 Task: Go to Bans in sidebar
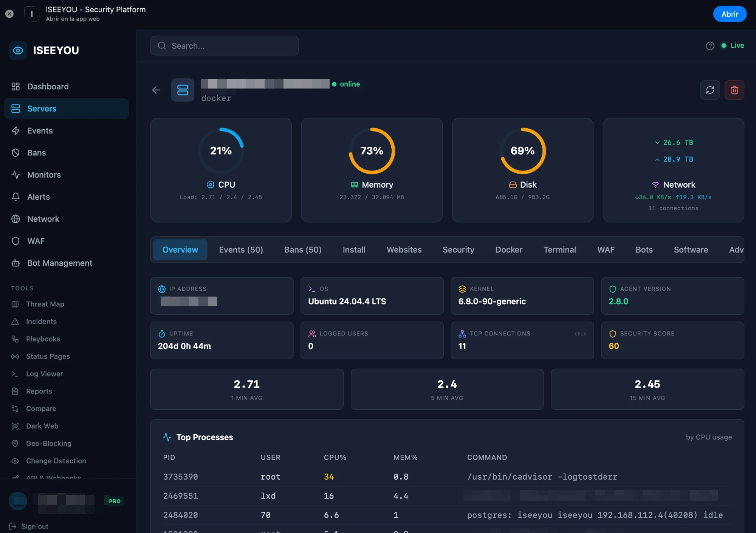click(66, 153)
